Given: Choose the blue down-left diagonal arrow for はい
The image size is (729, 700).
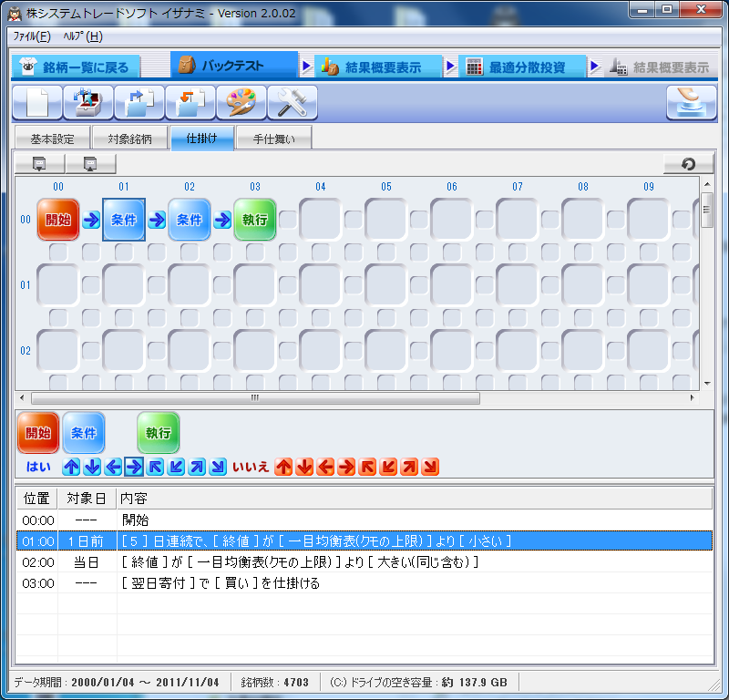Looking at the screenshot, I should point(176,467).
